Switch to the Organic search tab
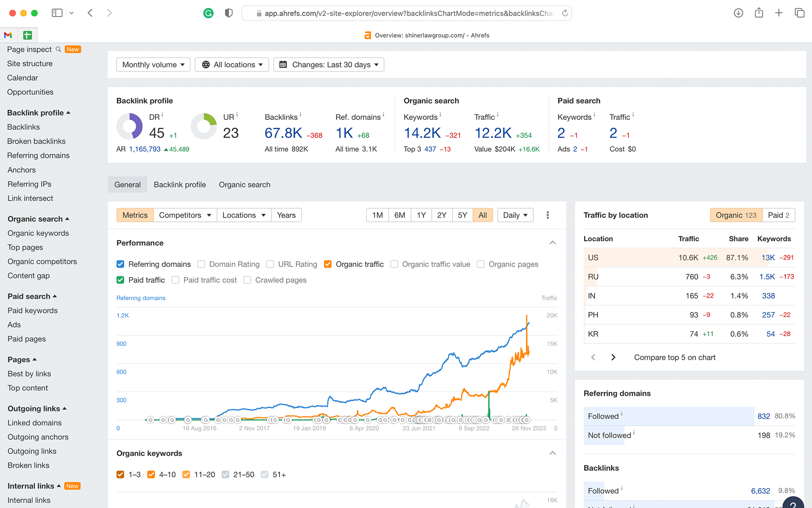The height and width of the screenshot is (508, 812). (x=244, y=185)
